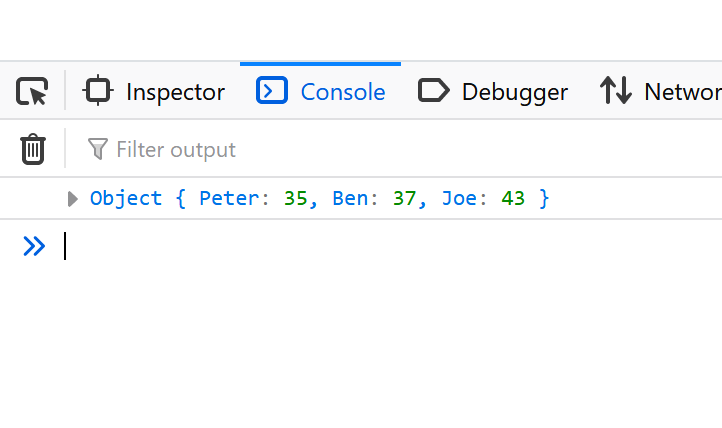Switch to the Network tab label
The width and height of the screenshot is (722, 428).
pos(682,92)
